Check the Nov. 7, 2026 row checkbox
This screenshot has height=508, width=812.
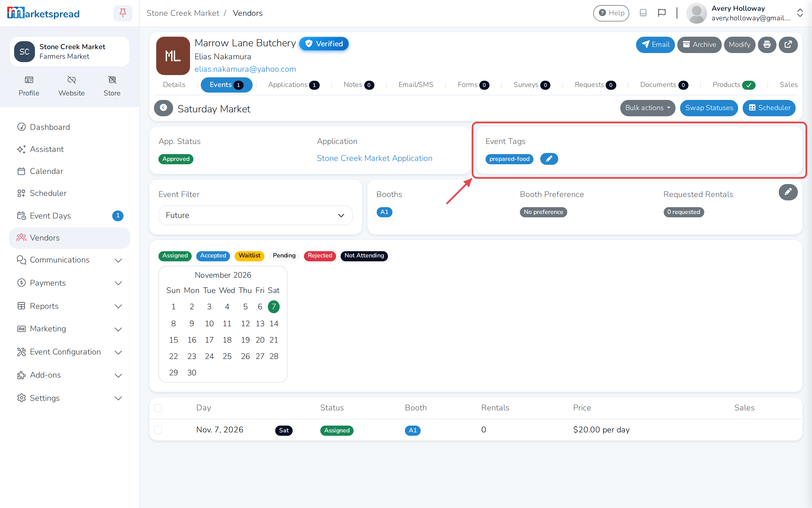(158, 430)
